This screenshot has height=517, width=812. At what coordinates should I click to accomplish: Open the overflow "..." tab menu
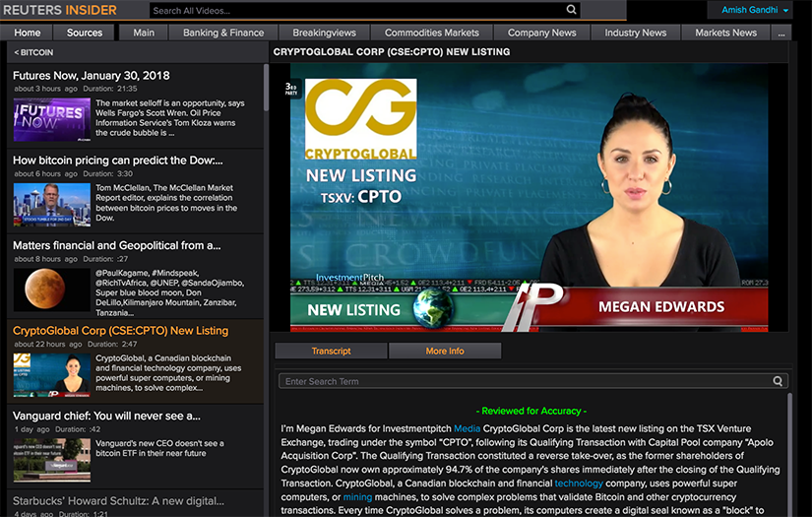coord(781,32)
